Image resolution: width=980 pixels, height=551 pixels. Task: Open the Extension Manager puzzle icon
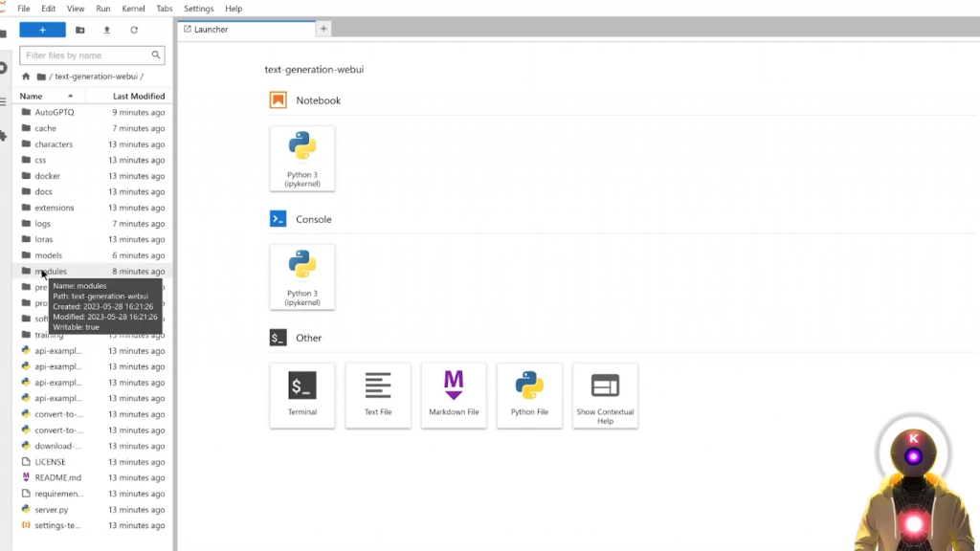[x=3, y=136]
